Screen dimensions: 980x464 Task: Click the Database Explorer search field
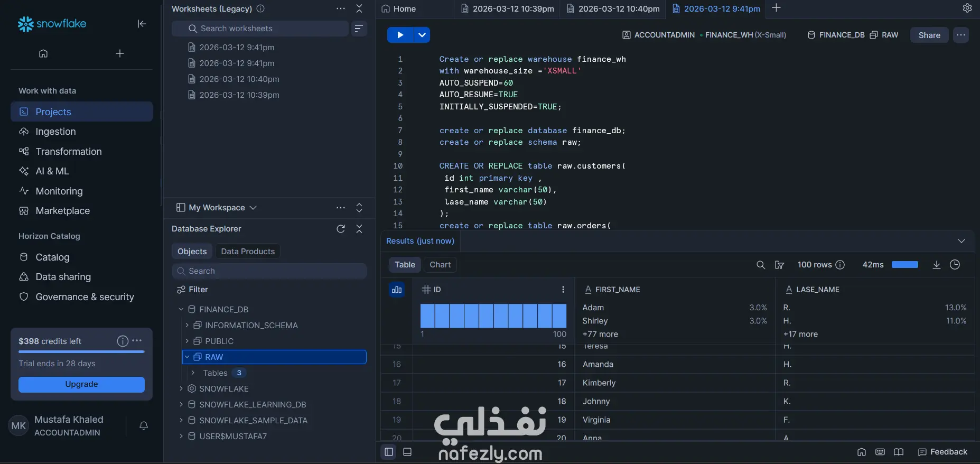(x=269, y=271)
